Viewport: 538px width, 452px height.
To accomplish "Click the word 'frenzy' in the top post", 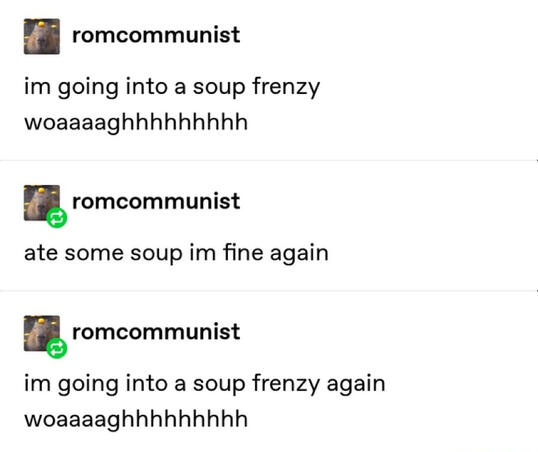I will click(286, 87).
